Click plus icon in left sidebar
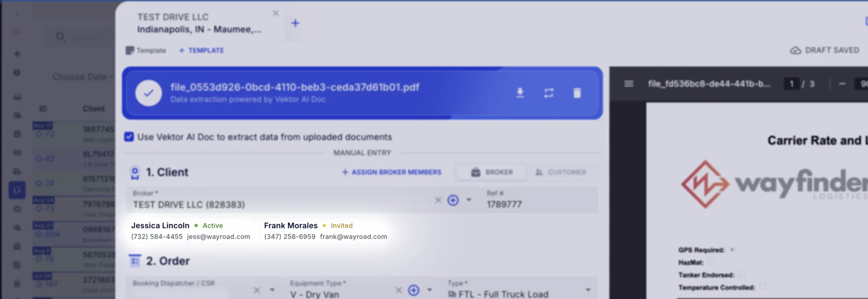The height and width of the screenshot is (299, 868). (x=17, y=54)
